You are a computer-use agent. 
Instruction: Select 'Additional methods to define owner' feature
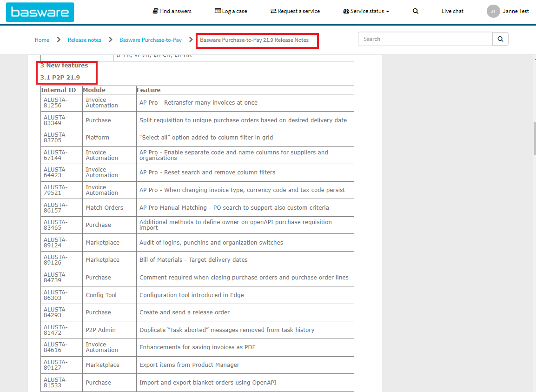point(236,225)
